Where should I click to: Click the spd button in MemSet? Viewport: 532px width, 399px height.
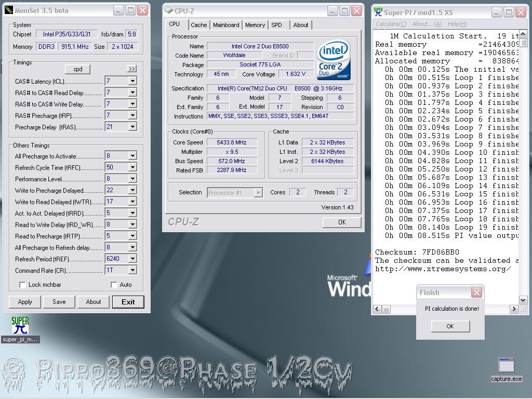(x=78, y=69)
